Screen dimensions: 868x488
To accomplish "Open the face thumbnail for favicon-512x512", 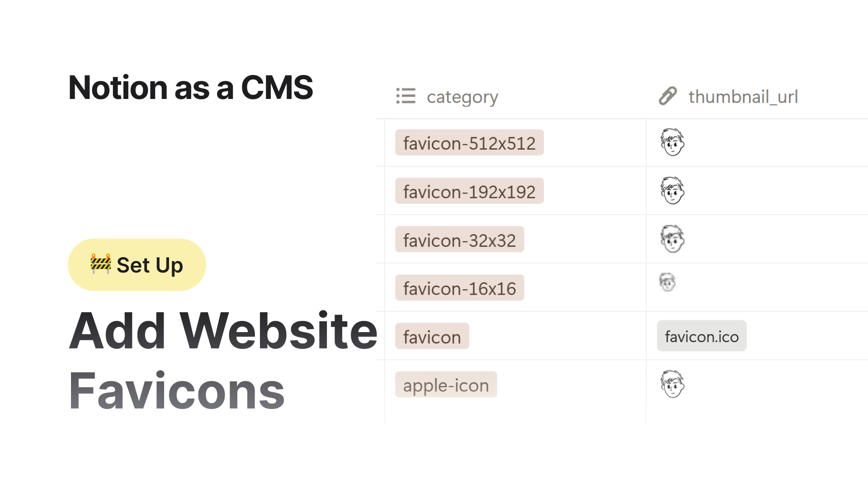I will (x=673, y=143).
